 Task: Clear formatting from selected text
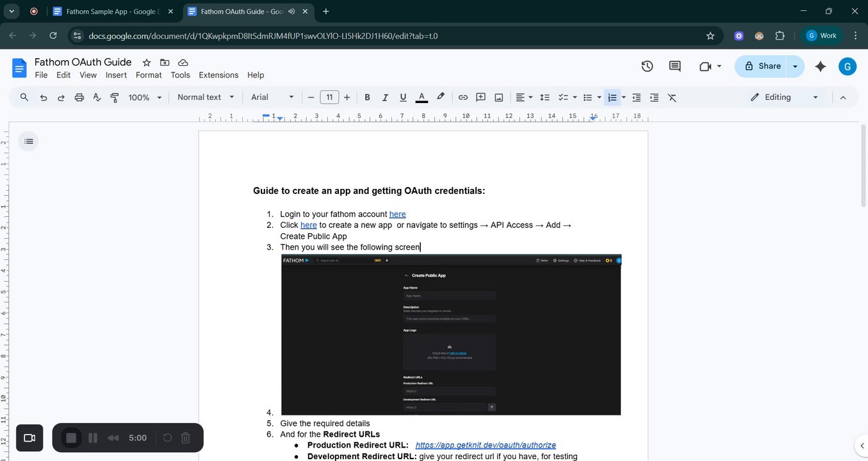pyautogui.click(x=672, y=97)
